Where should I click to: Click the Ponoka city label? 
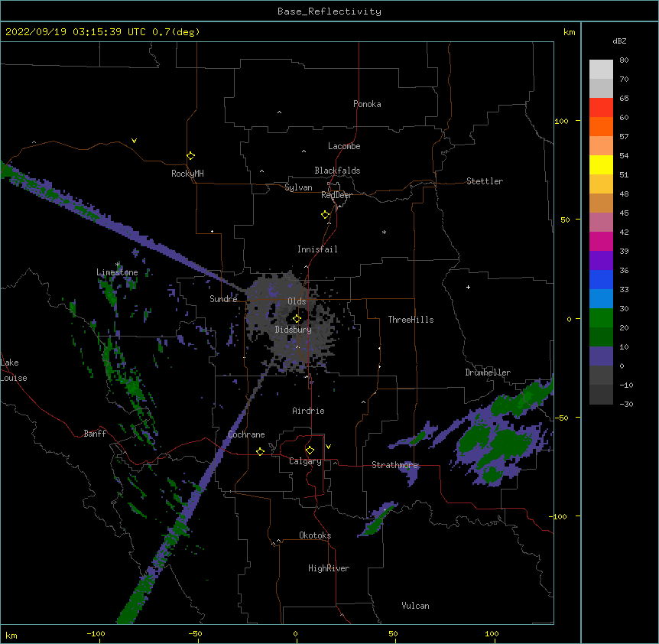[x=367, y=104]
